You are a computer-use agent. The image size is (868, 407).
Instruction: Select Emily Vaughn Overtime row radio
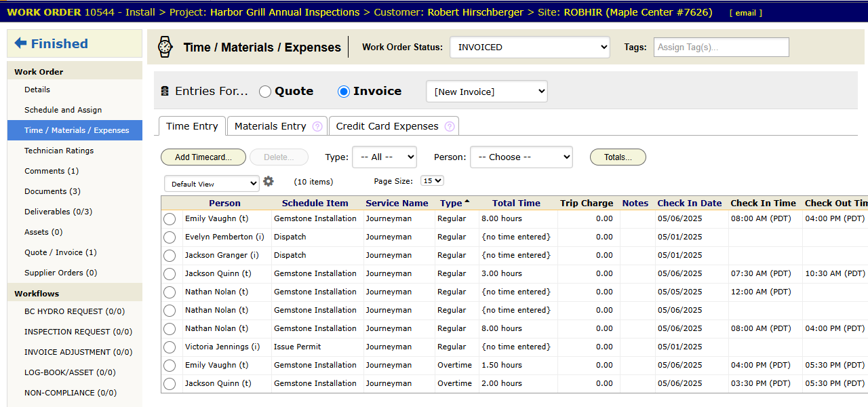coord(170,365)
